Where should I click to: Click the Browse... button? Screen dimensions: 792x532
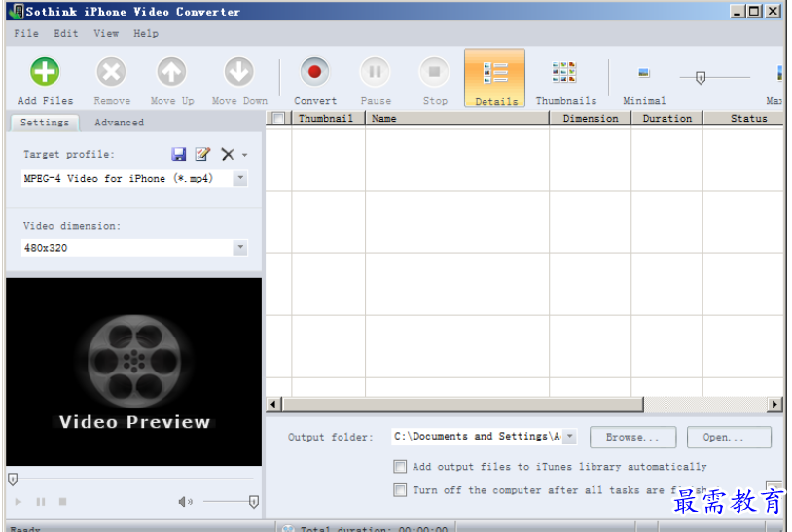(632, 437)
